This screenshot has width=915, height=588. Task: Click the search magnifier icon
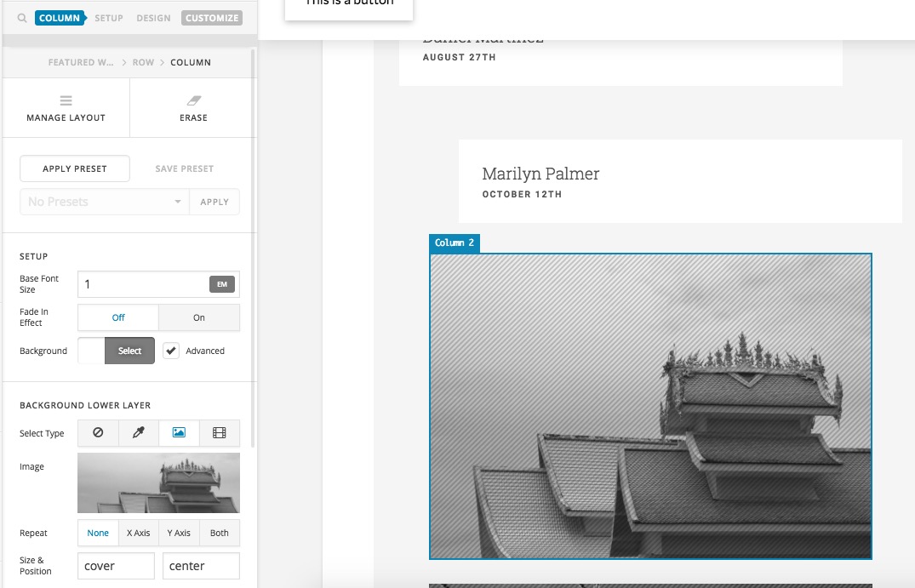tap(21, 18)
